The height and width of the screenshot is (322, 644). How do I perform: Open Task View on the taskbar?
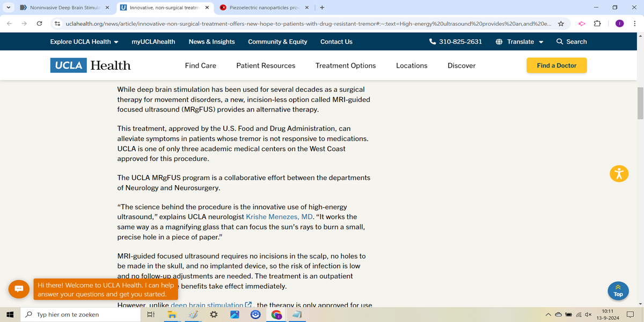pos(151,314)
